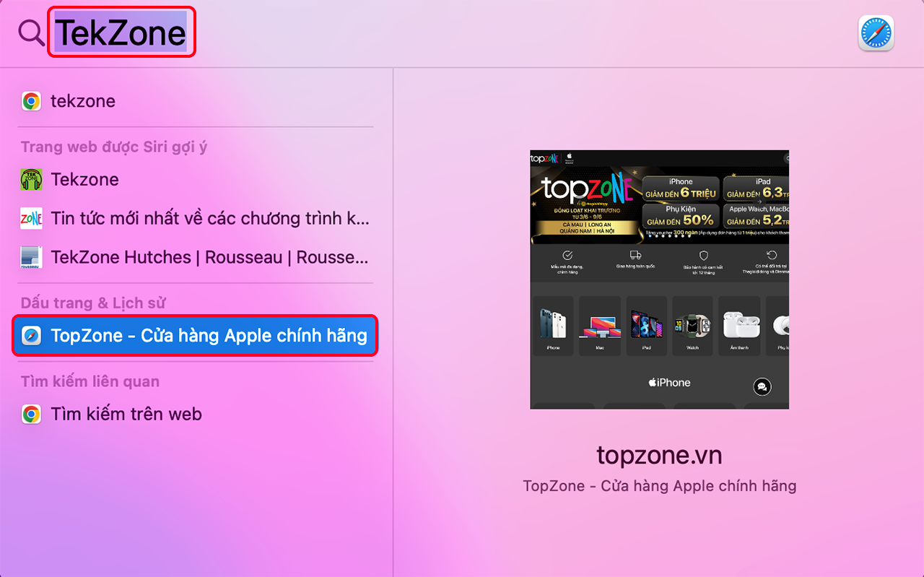Click the TopZone caption below topzone.vn
This screenshot has height=577, width=924.
point(659,486)
